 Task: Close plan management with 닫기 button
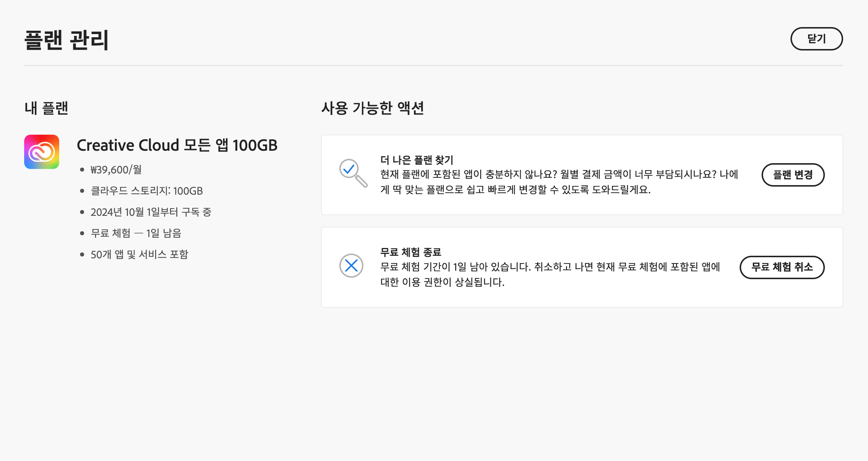tap(816, 39)
